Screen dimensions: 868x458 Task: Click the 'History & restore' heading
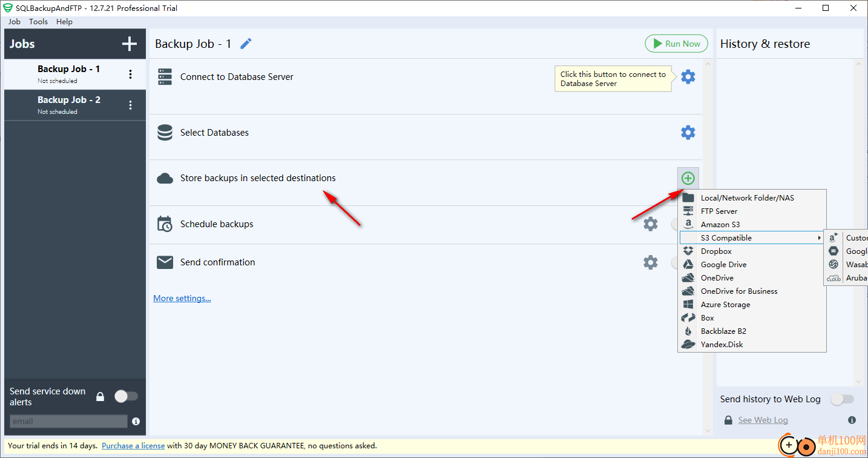[764, 44]
